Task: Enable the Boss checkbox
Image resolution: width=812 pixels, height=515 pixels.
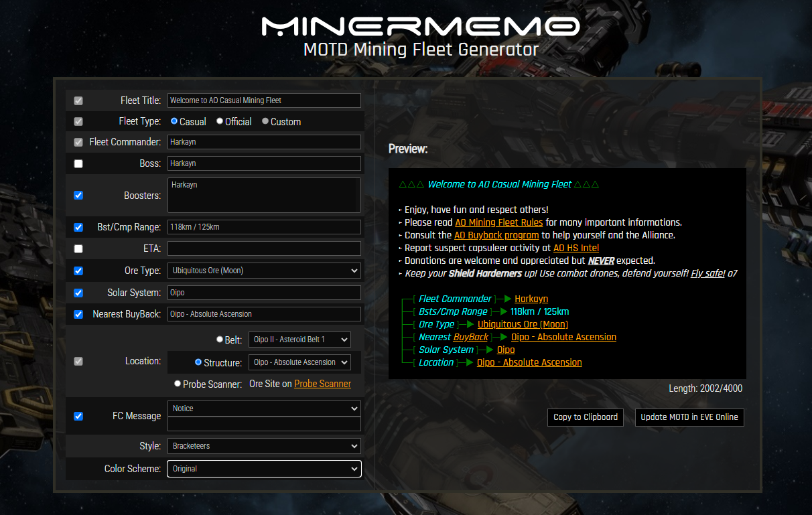Action: point(78,163)
